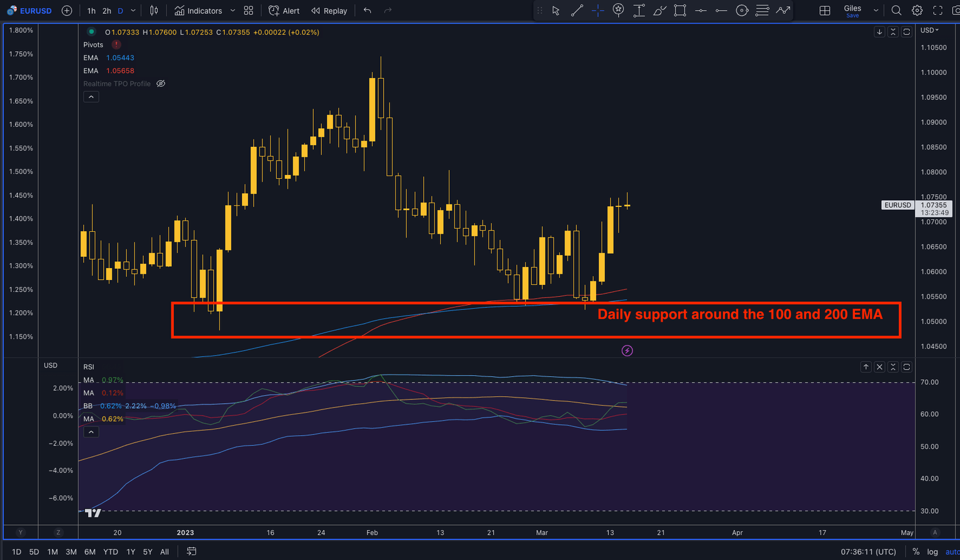Open timezone menu showing 07:36:11 (UTC)
The height and width of the screenshot is (560, 960).
(x=868, y=552)
